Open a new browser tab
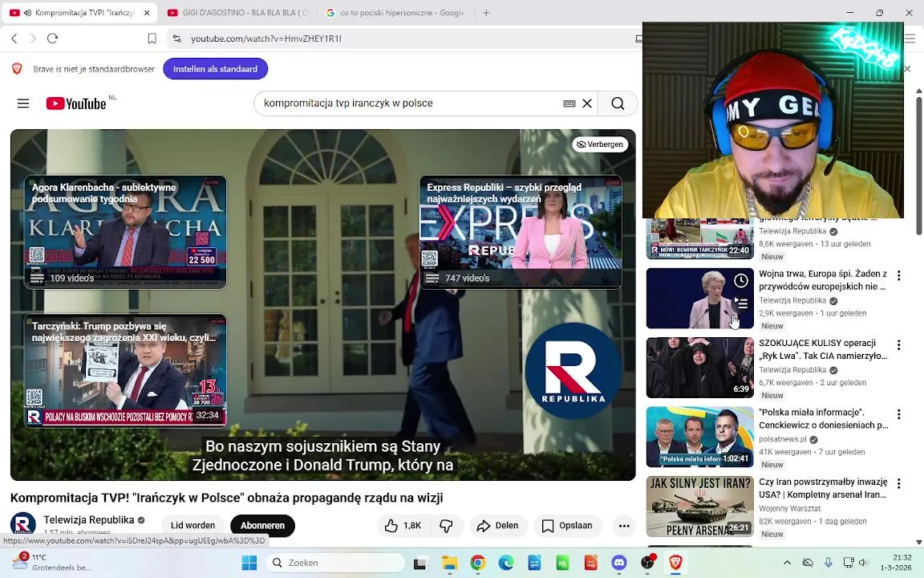This screenshot has height=578, width=924. (x=486, y=12)
